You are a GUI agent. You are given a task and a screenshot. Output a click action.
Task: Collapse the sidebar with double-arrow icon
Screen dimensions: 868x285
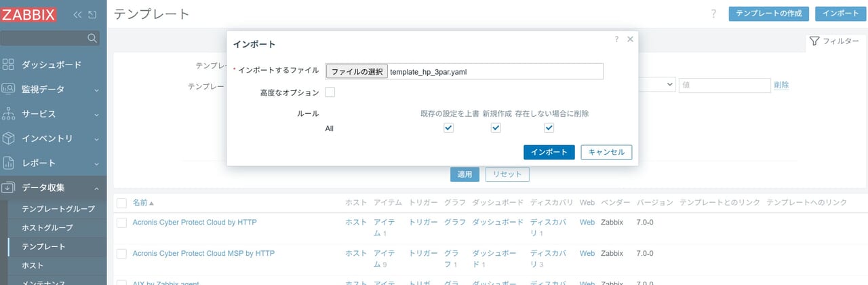77,14
